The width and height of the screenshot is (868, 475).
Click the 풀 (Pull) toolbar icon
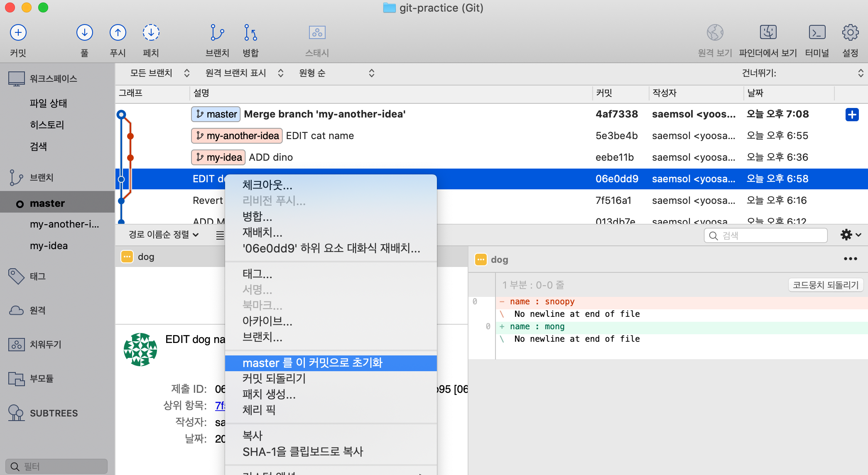[84, 33]
